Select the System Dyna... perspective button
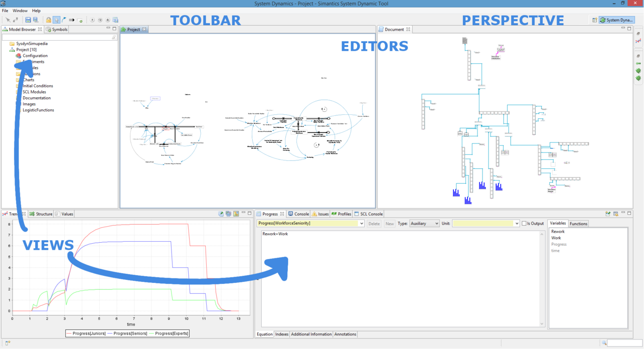The height and width of the screenshot is (349, 644). [617, 20]
